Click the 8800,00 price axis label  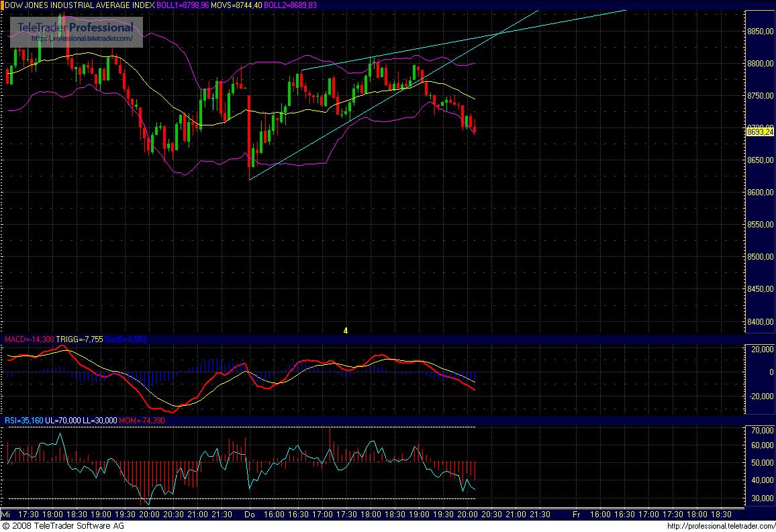click(x=760, y=63)
